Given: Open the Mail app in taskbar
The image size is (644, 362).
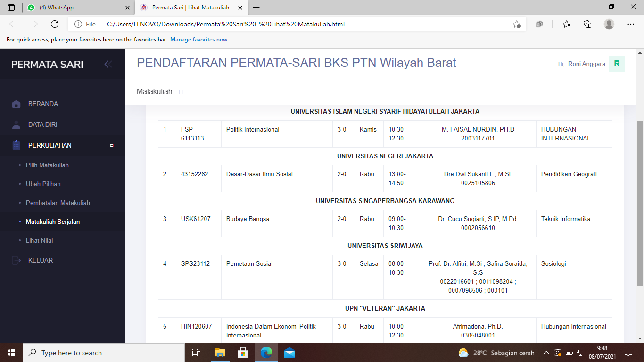Looking at the screenshot, I should 289,353.
